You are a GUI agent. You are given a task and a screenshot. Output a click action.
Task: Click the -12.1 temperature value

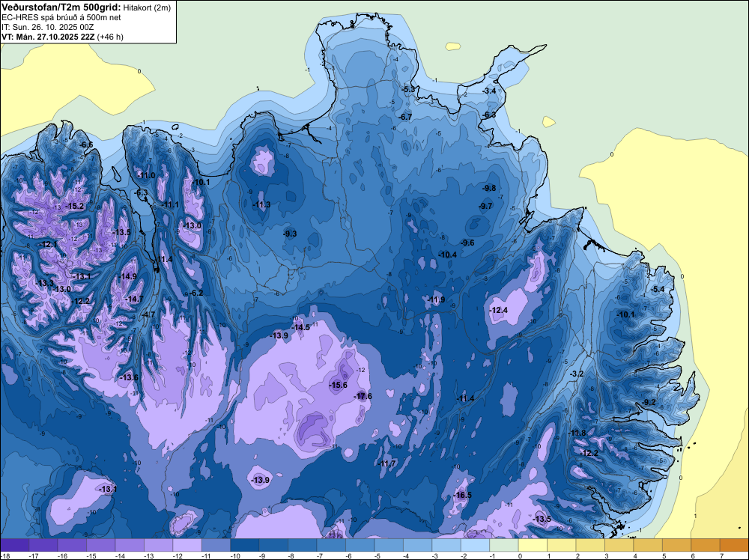[x=48, y=244]
